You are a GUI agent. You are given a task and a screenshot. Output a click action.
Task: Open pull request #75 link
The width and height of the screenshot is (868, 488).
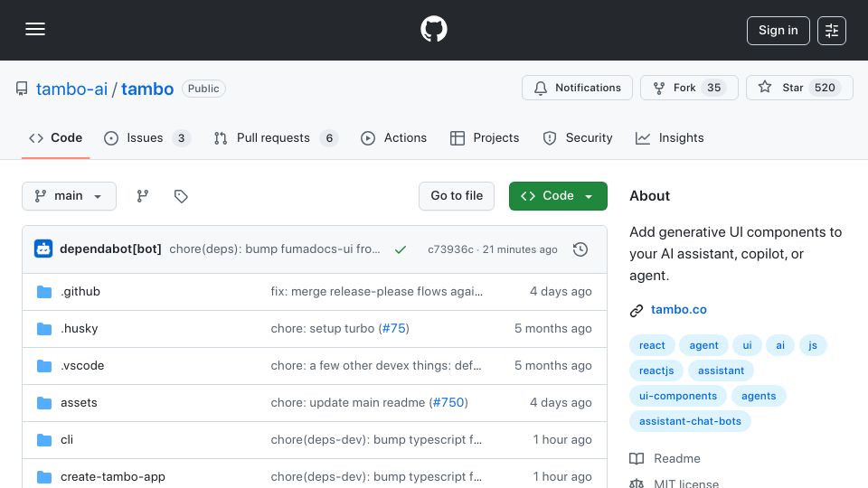pyautogui.click(x=394, y=329)
